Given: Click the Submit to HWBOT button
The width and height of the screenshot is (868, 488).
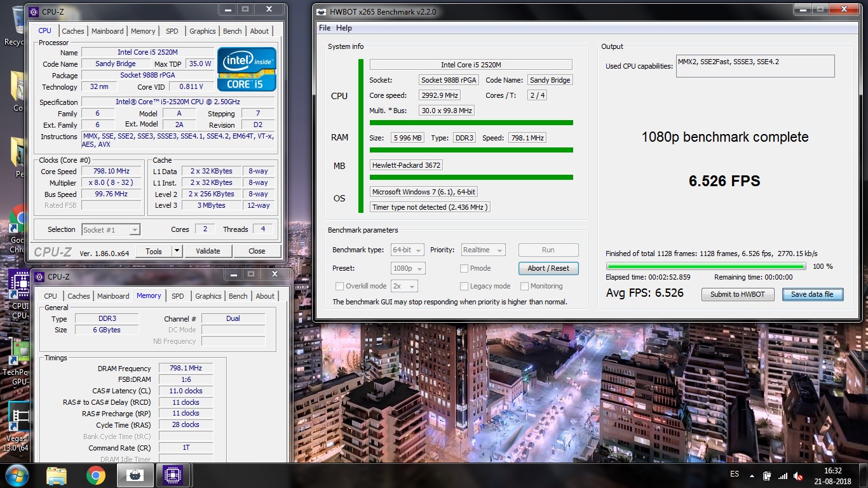Looking at the screenshot, I should click(738, 294).
